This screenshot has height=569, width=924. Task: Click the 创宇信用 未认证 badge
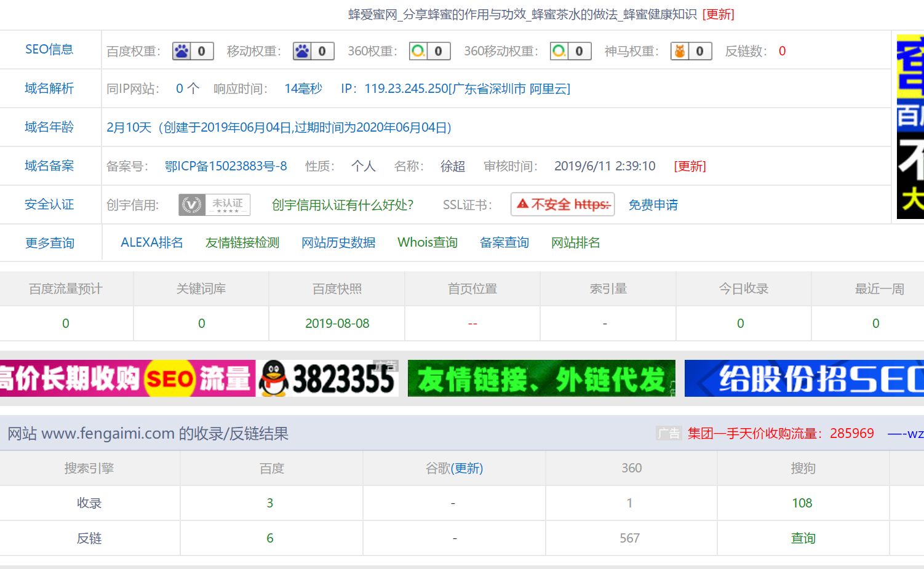pyautogui.click(x=214, y=205)
